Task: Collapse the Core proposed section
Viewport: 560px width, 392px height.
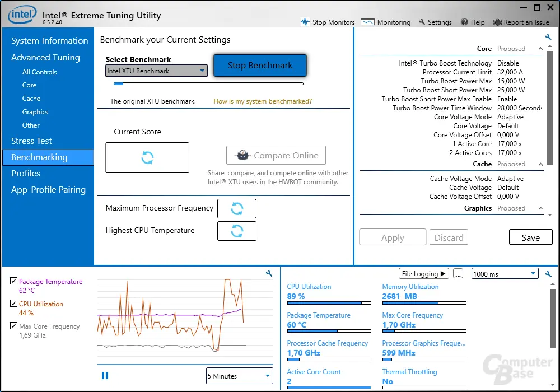Action: point(540,49)
